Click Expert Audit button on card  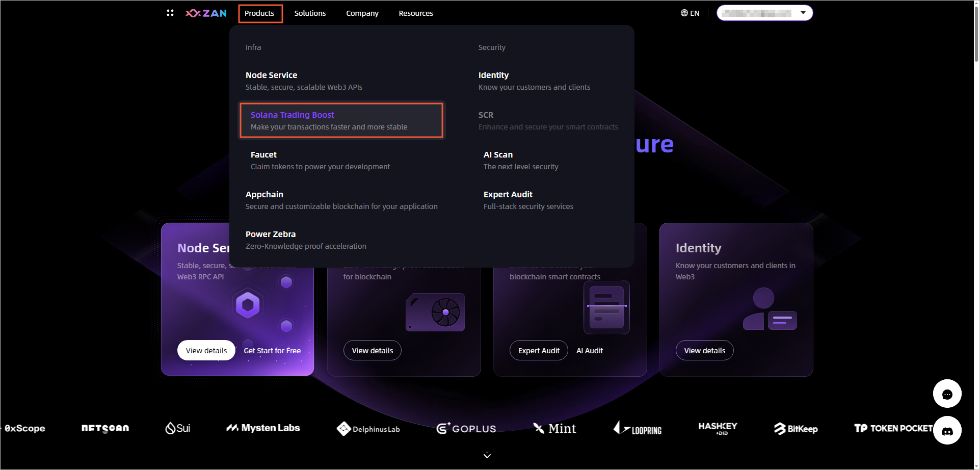[x=539, y=350]
